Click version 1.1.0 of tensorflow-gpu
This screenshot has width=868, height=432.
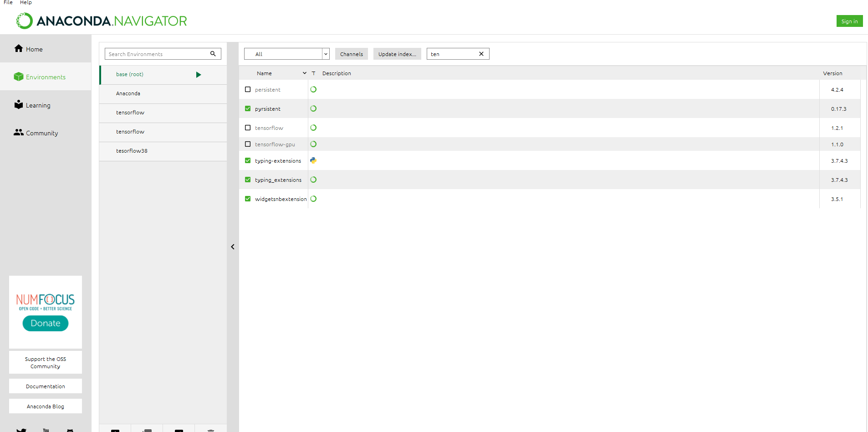[x=837, y=144]
